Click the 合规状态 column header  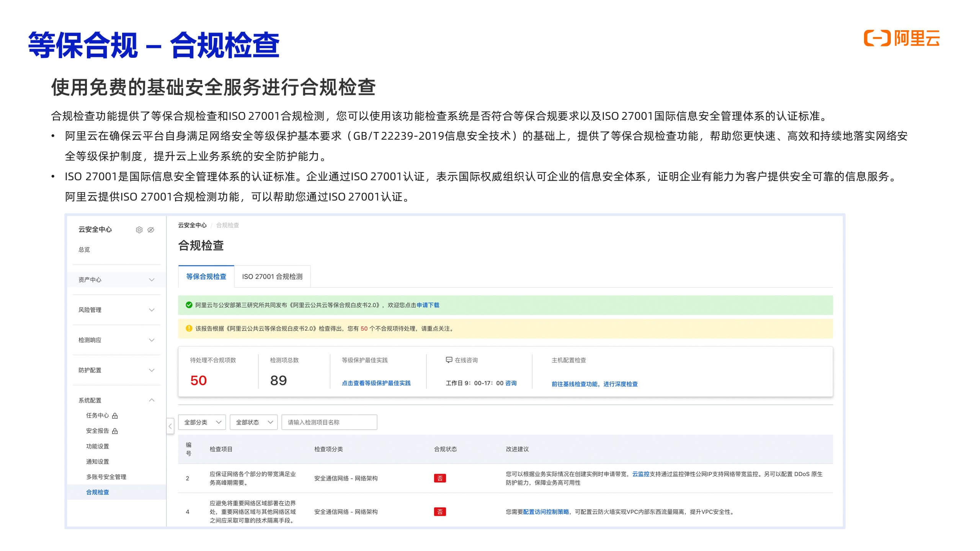(445, 449)
